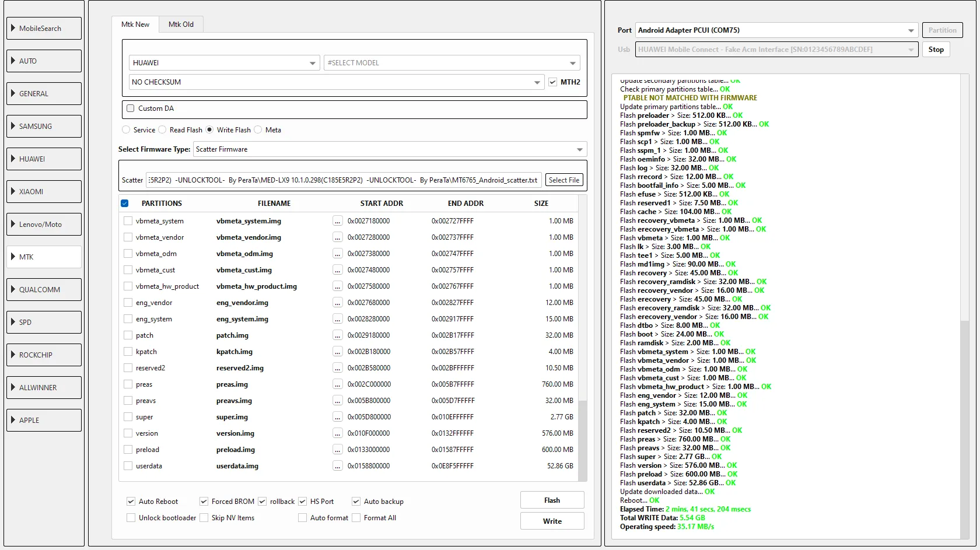Enable the Custom DA checkbox

click(131, 108)
